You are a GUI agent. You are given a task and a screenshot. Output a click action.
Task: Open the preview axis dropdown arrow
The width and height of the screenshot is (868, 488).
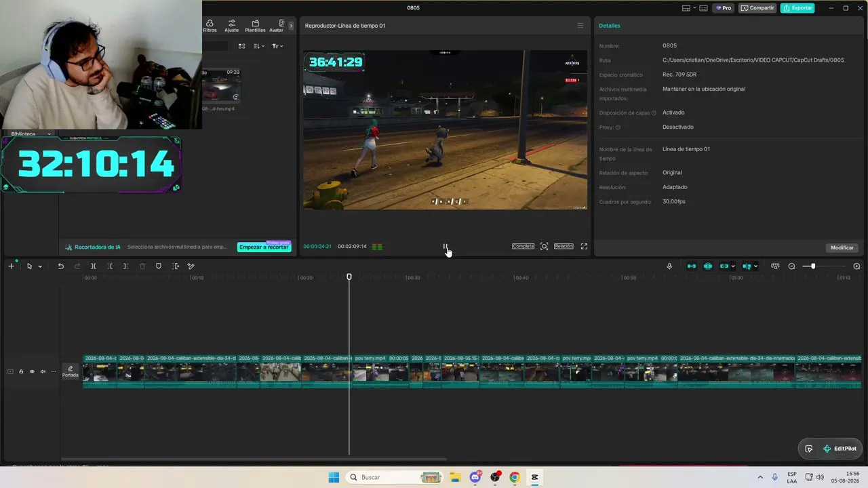click(756, 266)
